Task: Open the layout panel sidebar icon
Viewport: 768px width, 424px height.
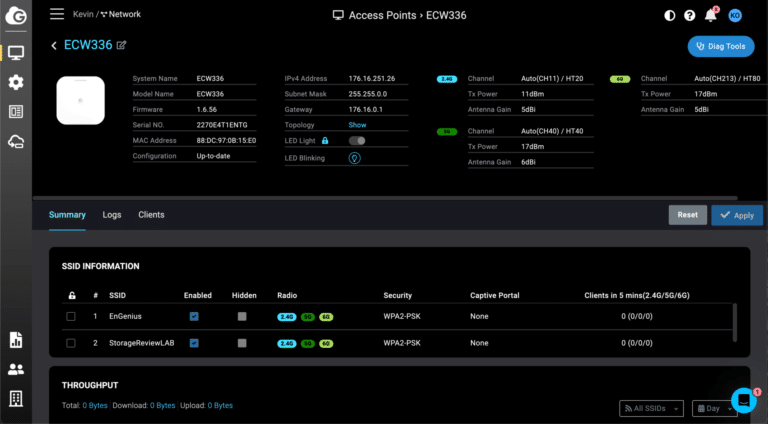Action: [x=16, y=112]
